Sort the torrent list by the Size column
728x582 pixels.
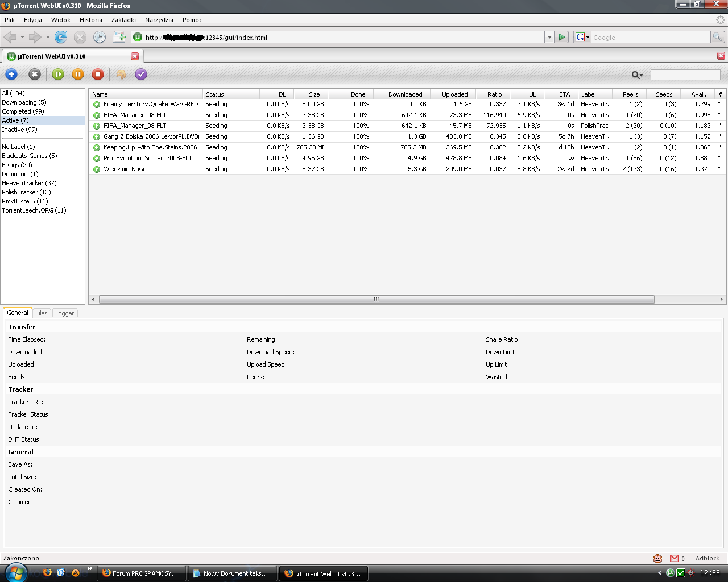pyautogui.click(x=311, y=94)
